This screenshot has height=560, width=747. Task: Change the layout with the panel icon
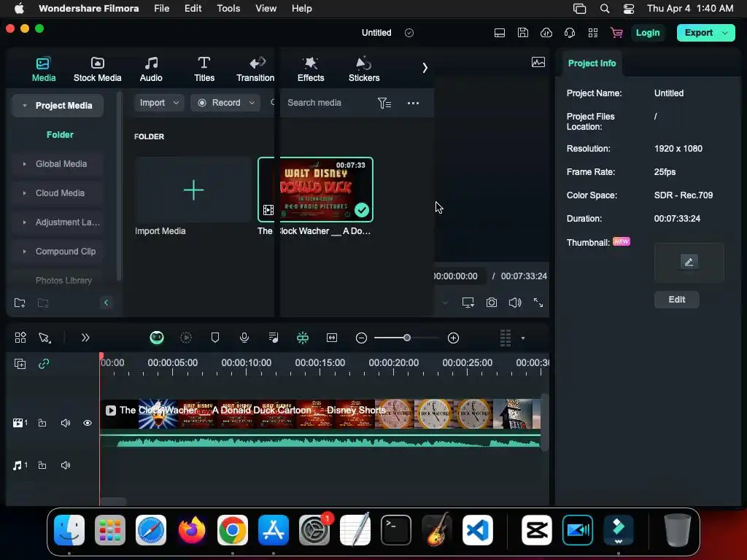[500, 33]
